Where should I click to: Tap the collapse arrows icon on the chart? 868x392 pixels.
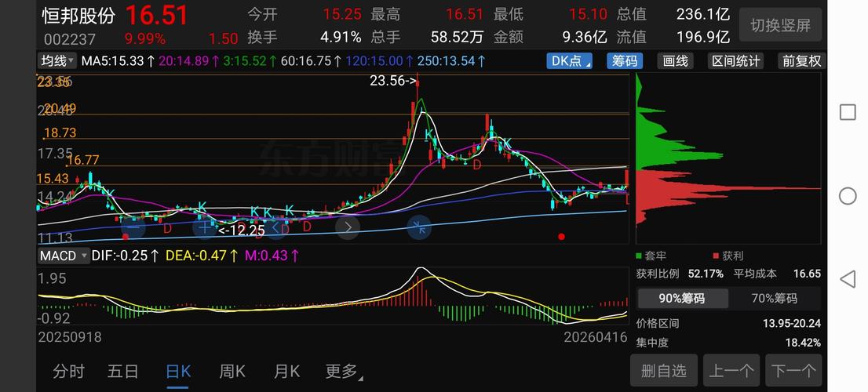[419, 227]
